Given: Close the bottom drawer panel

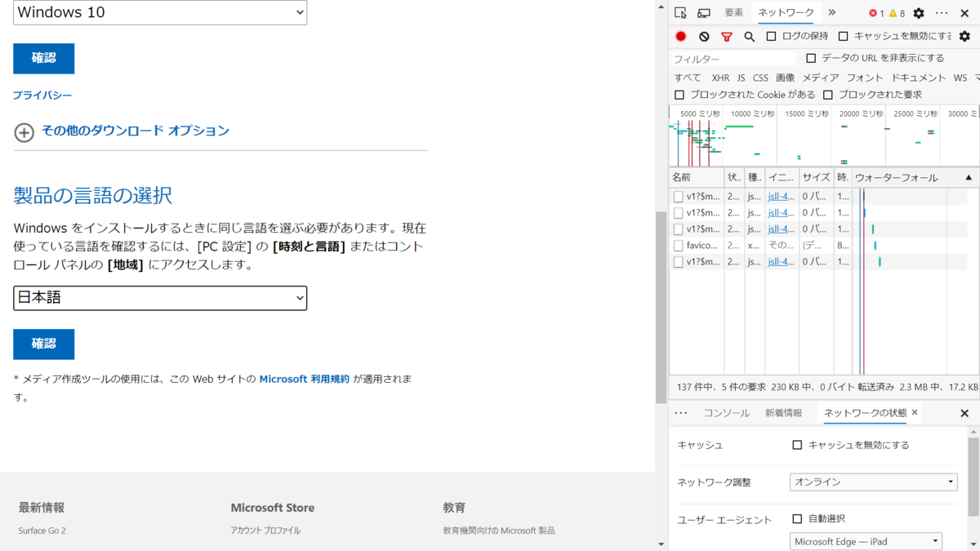Looking at the screenshot, I should (x=964, y=414).
